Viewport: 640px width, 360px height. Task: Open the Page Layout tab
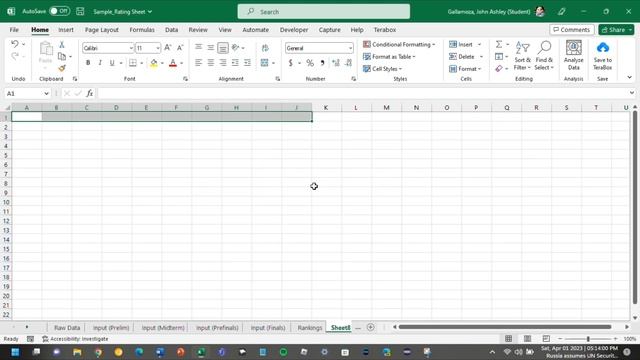click(102, 30)
